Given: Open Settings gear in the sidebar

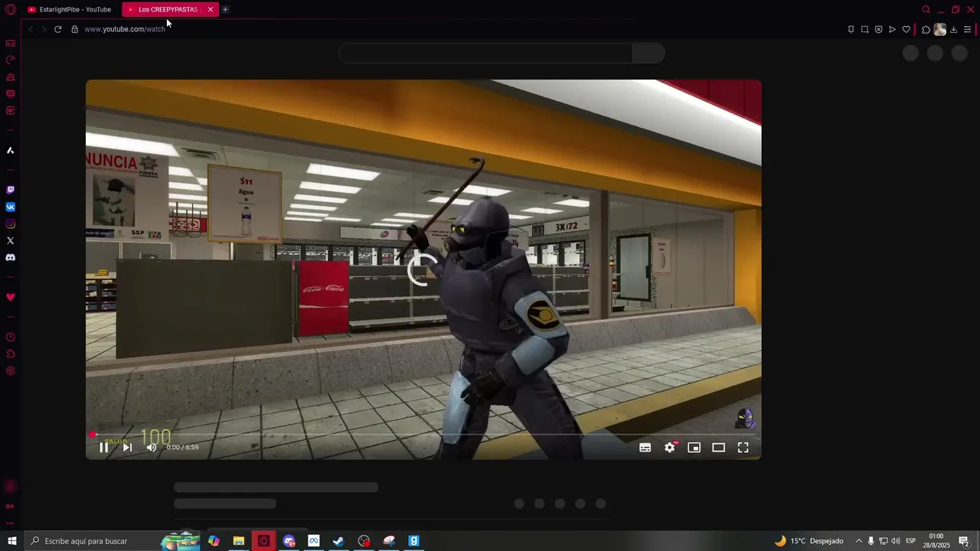Looking at the screenshot, I should coord(10,371).
